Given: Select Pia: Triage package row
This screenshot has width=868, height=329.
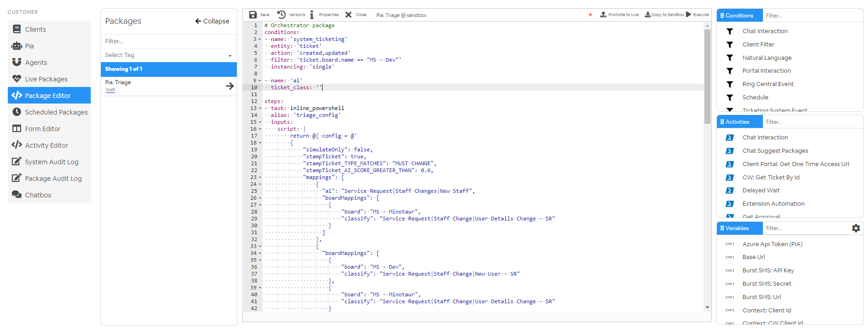Looking at the screenshot, I should pos(169,86).
